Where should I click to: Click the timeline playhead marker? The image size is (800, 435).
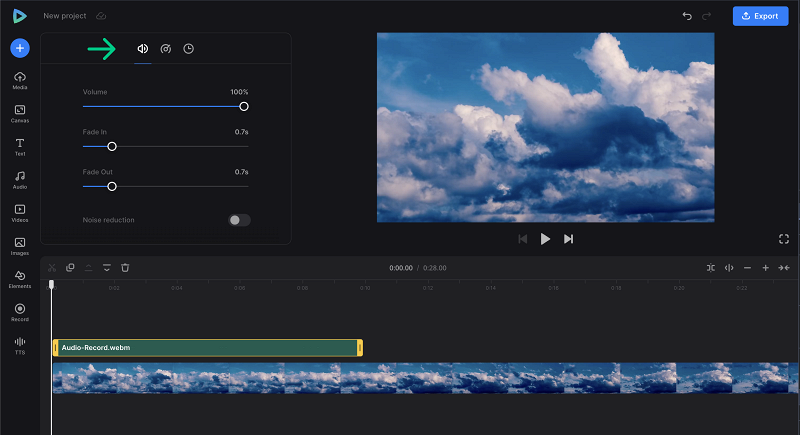point(52,284)
